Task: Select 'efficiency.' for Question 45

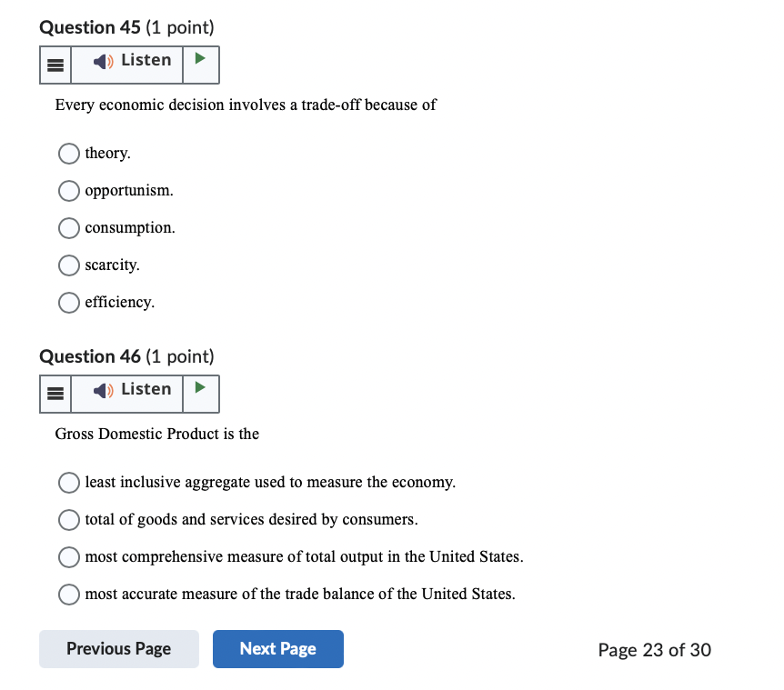Action: [68, 303]
